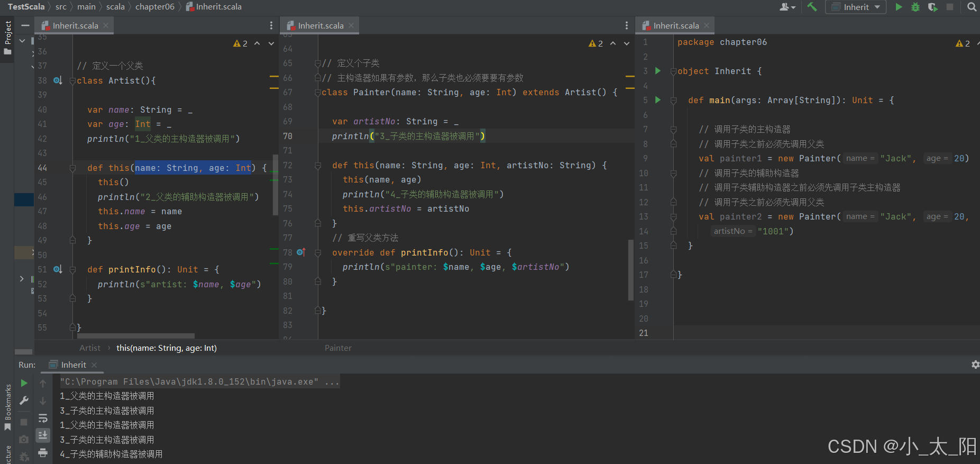
Task: Collapse object Inherit fold
Action: [673, 71]
